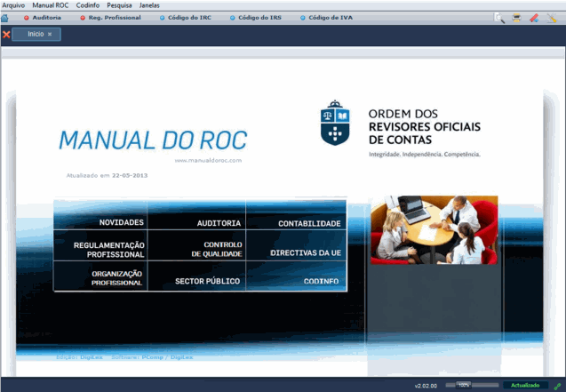Open Reg. Profissional shortcut

pos(111,17)
